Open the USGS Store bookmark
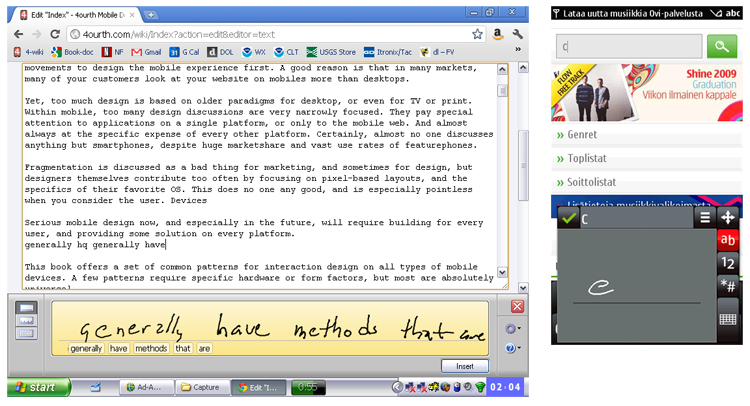Viewport: 750px width, 406px height. (331, 52)
